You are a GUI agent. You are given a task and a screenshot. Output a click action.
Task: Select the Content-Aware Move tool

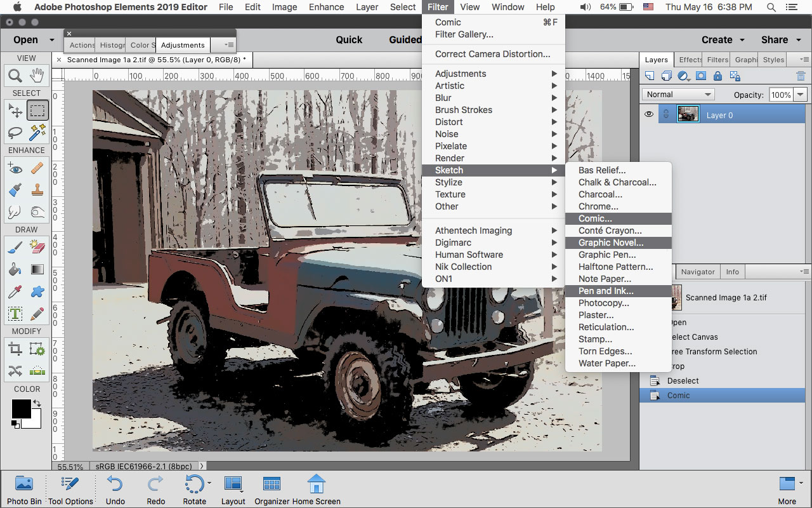click(15, 371)
